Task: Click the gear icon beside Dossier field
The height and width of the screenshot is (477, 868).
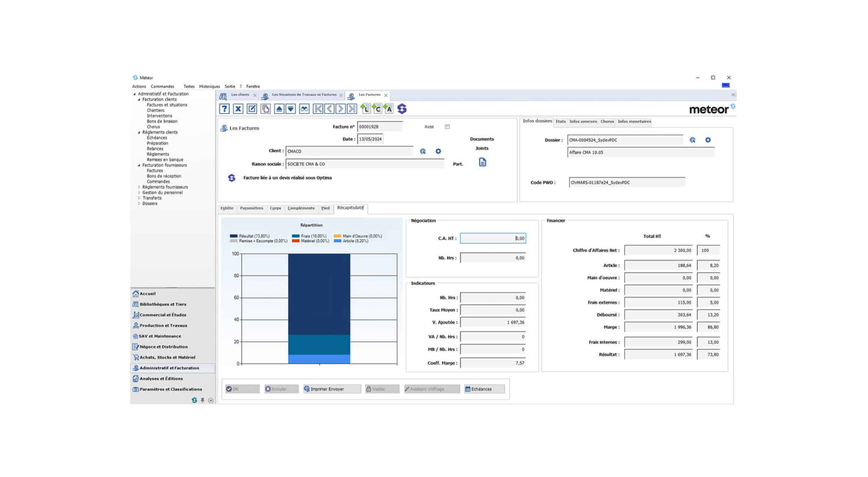Action: 708,140
